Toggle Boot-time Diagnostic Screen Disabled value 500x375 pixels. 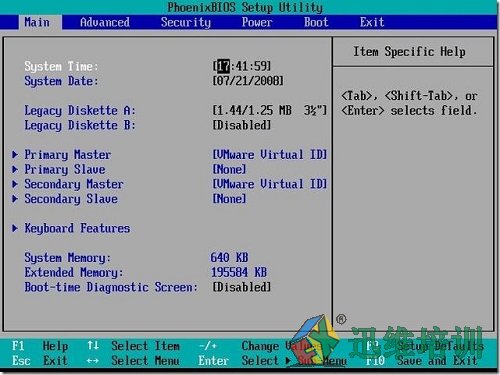point(242,287)
